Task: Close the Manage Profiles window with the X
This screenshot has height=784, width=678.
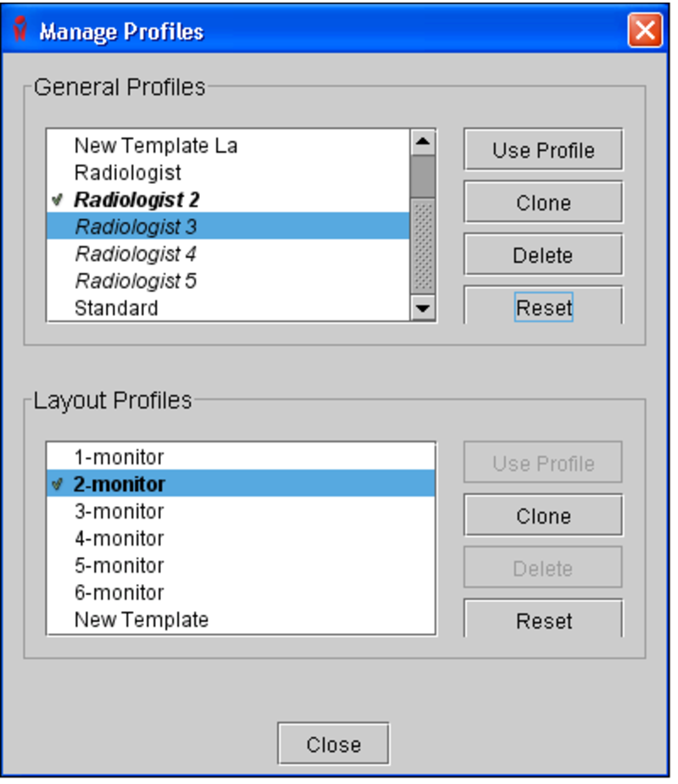Action: tap(645, 31)
